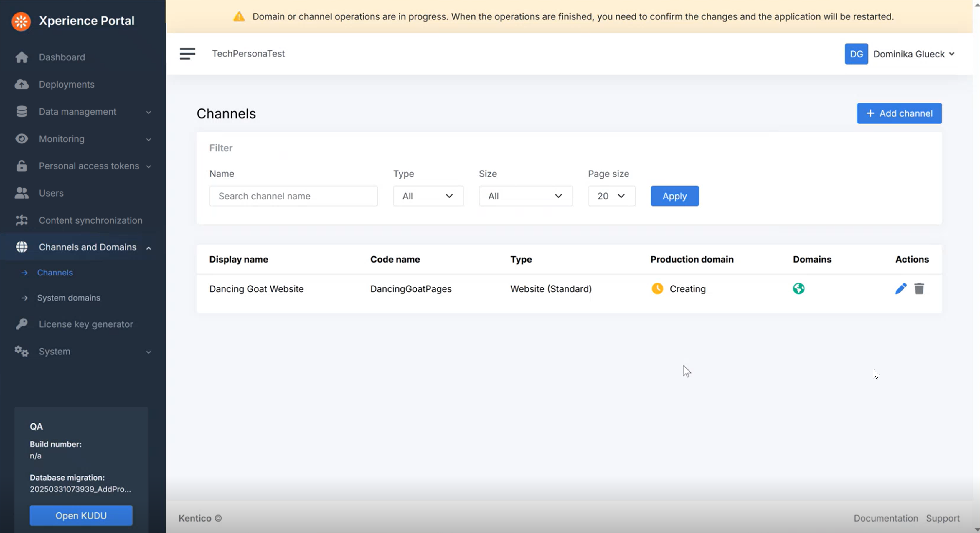Image resolution: width=980 pixels, height=533 pixels.
Task: Open the Documentation footer link
Action: 885,518
